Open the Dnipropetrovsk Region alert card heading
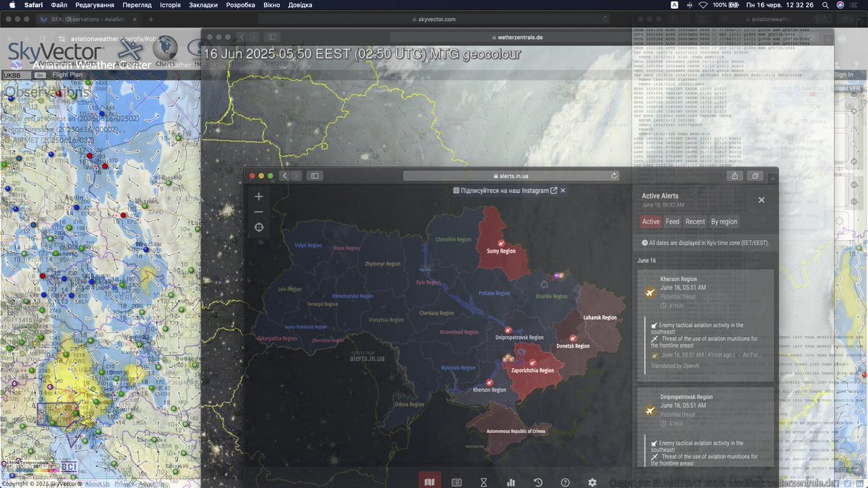This screenshot has height=488, width=868. (x=686, y=397)
